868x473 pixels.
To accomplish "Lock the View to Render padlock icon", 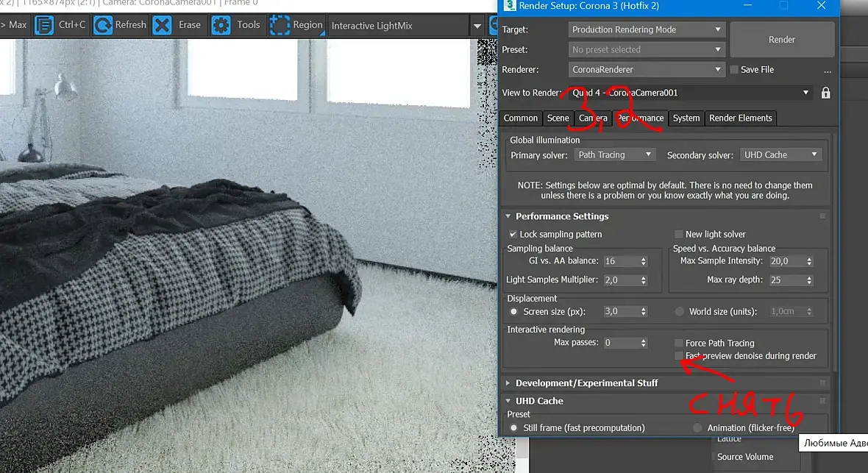I will pos(825,93).
